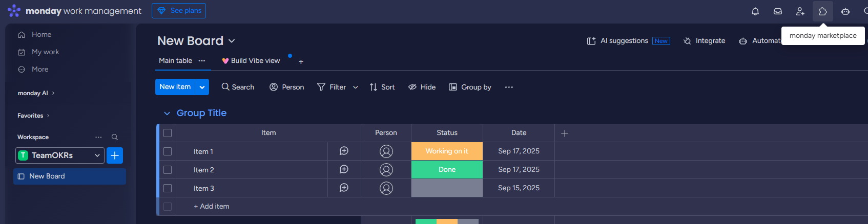Image resolution: width=868 pixels, height=224 pixels.
Task: Click Item 2 name
Action: tap(204, 170)
